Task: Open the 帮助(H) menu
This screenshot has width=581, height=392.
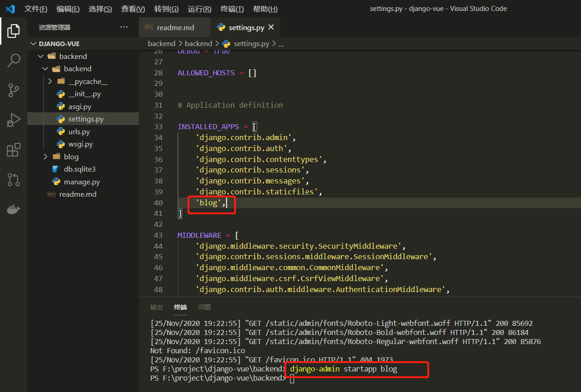Action: coord(265,9)
